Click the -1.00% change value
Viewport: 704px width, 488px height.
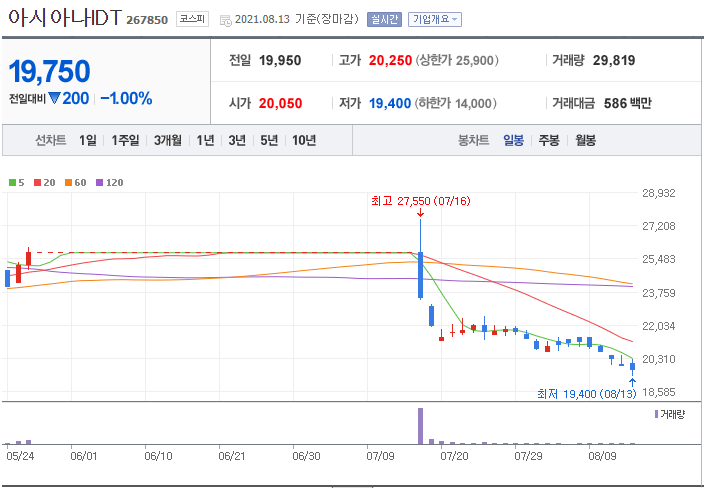click(126, 98)
